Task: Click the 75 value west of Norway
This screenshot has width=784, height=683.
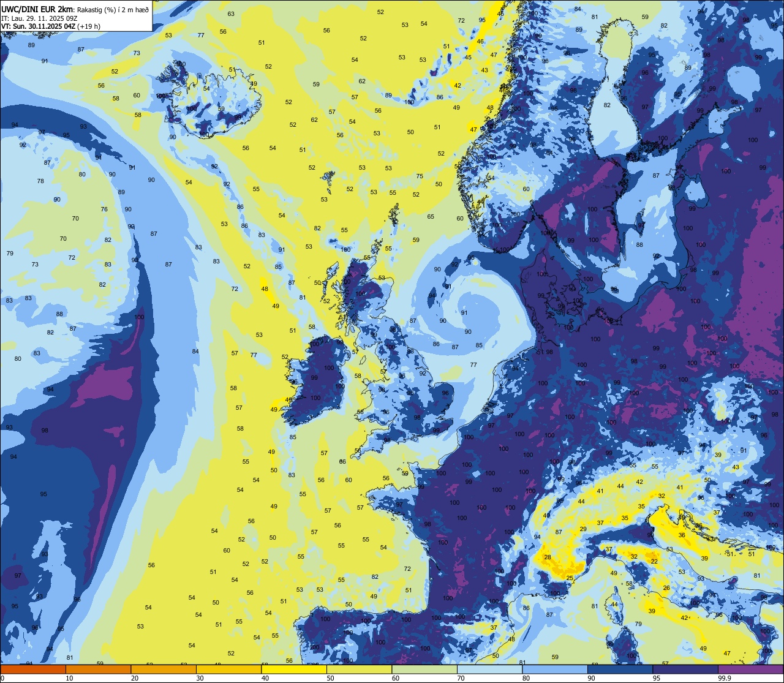Action: point(420,176)
